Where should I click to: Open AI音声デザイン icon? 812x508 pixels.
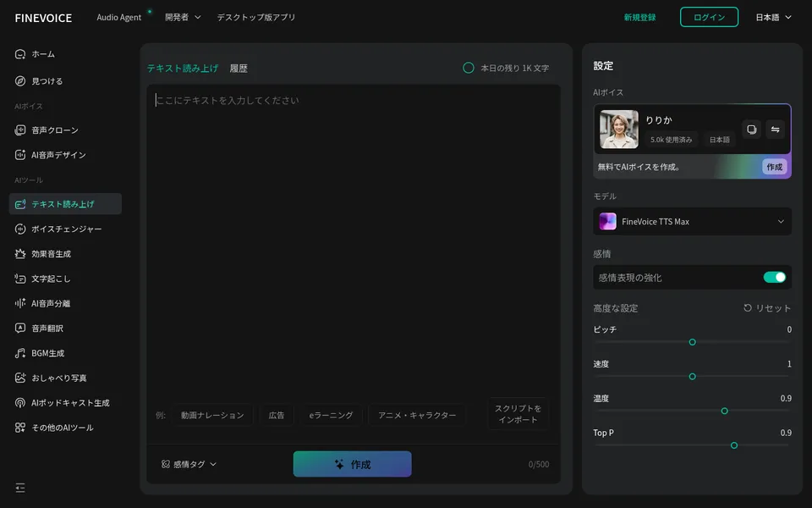(20, 154)
